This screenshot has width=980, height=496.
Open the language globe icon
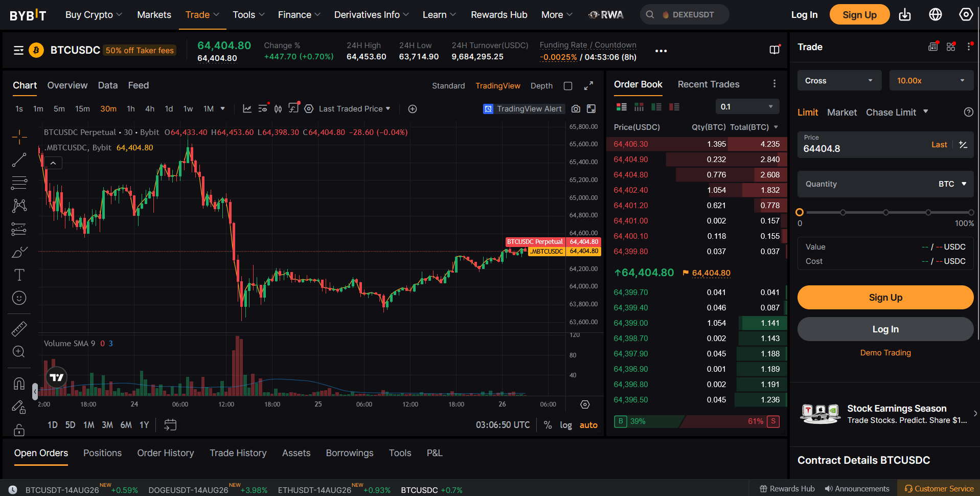pos(936,14)
